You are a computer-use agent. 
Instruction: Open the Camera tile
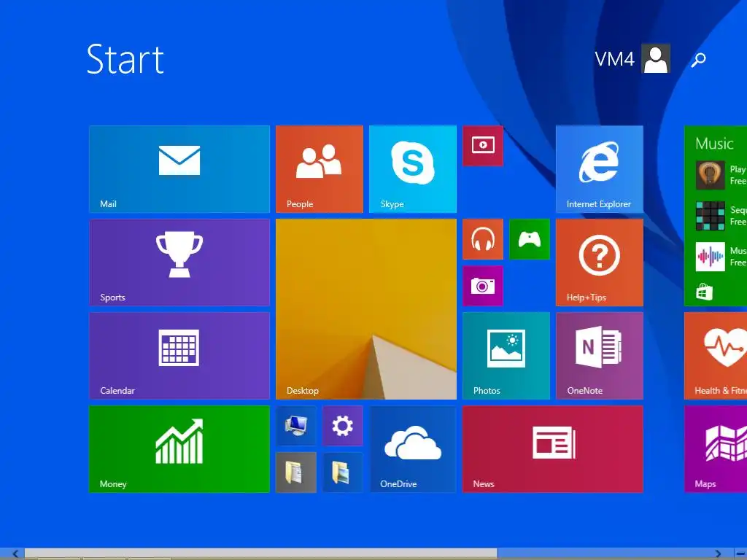point(483,286)
